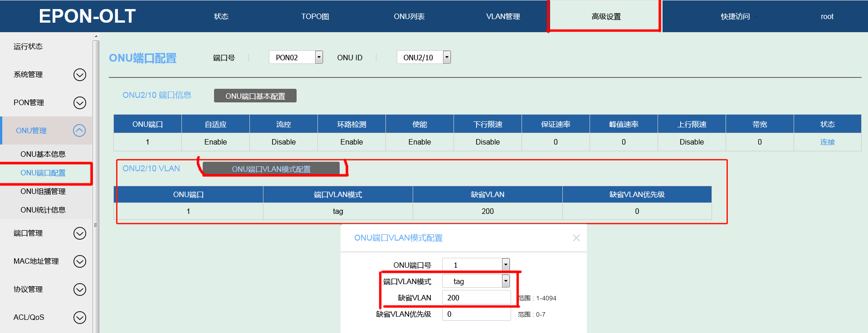Open the 端口VLAN模式 tag dropdown

[x=506, y=281]
